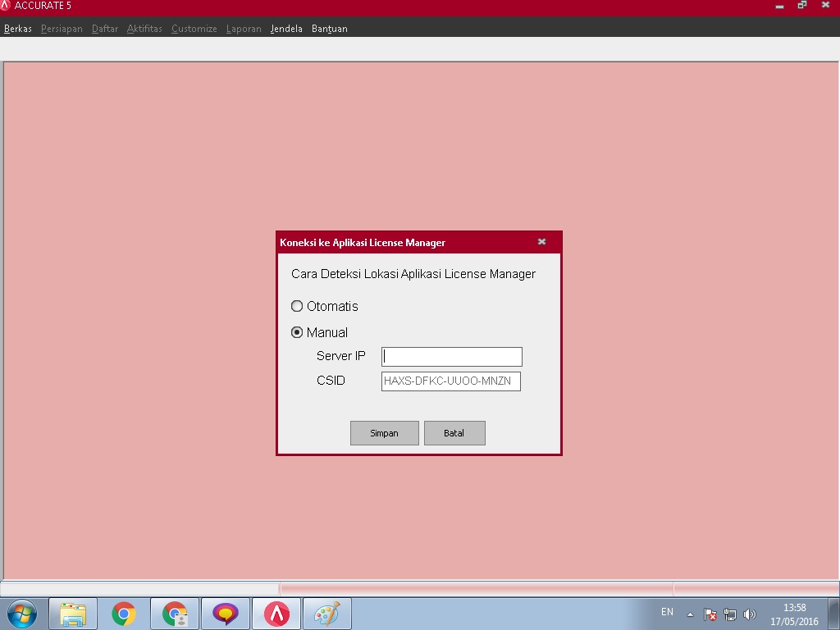Select the Otomatis radio option
The height and width of the screenshot is (630, 840).
point(297,306)
